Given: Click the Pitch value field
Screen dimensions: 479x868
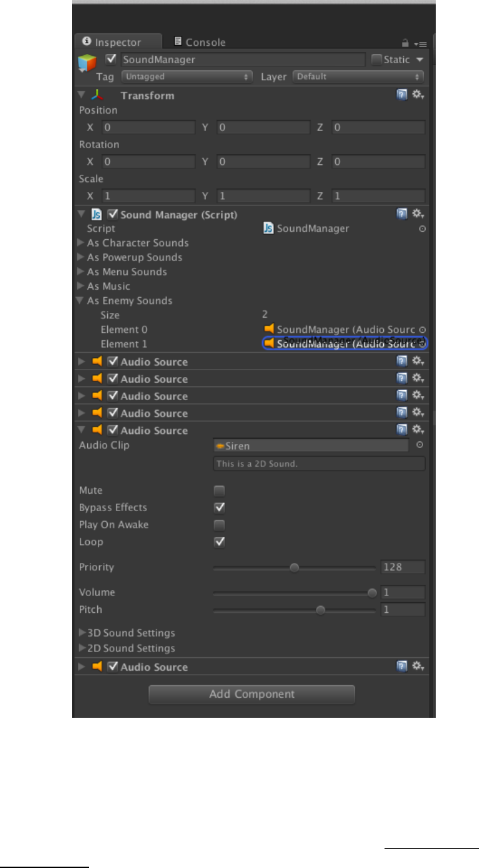Looking at the screenshot, I should 402,609.
